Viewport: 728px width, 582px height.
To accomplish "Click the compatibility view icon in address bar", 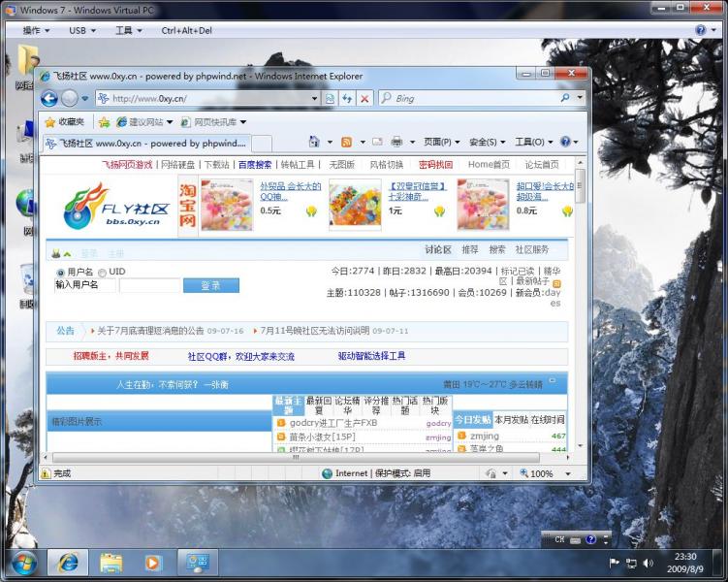I will tap(330, 99).
